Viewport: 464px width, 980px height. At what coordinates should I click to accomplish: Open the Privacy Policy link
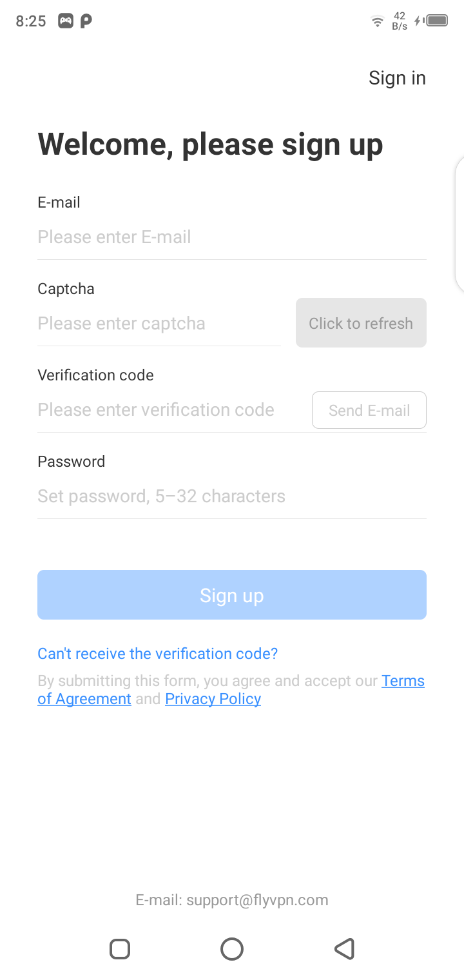(x=213, y=700)
